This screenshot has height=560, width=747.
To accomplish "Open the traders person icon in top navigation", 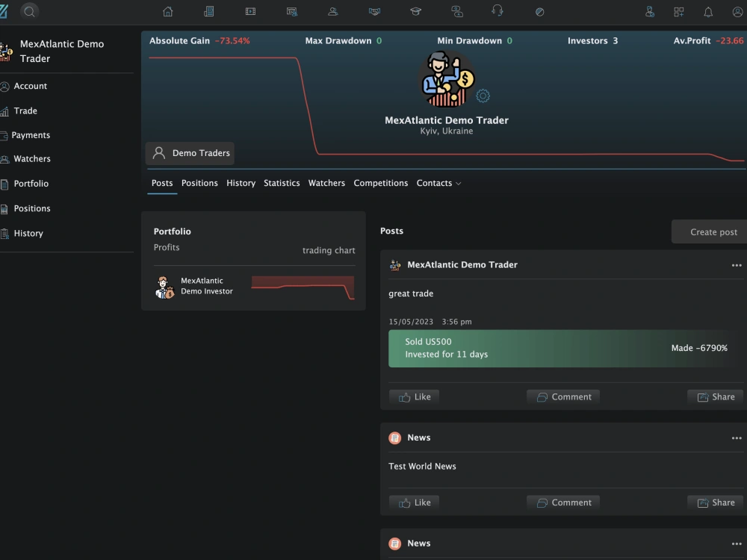I will tap(333, 11).
